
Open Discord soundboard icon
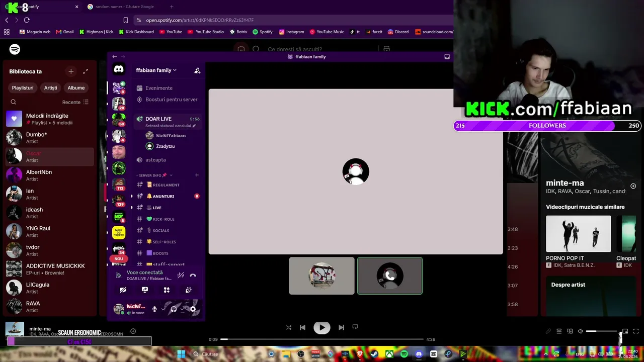coord(189,290)
